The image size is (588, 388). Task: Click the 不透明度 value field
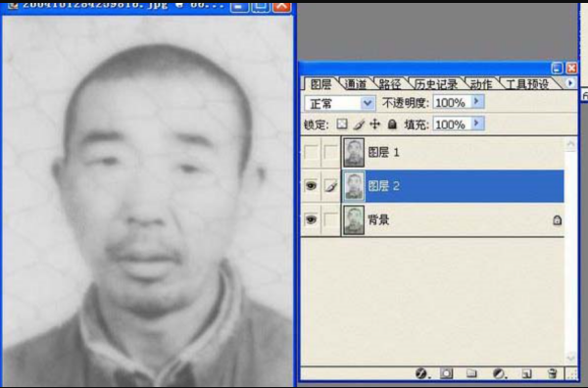click(x=452, y=102)
